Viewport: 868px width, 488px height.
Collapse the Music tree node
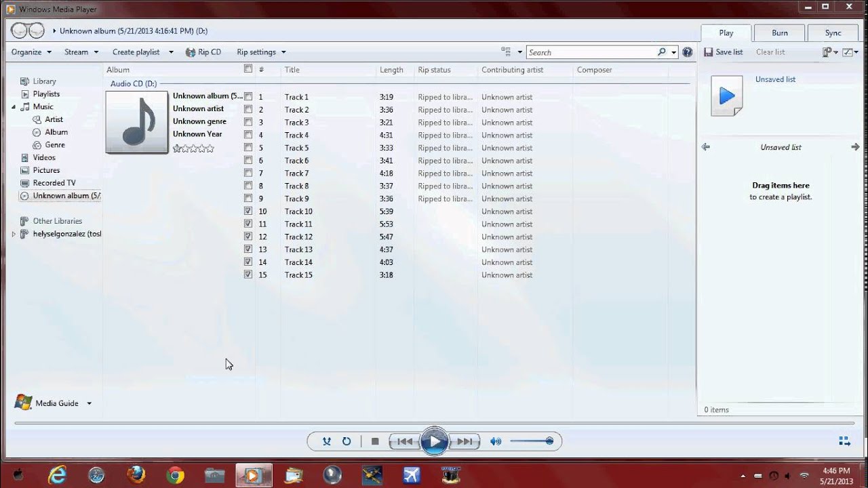pyautogui.click(x=14, y=107)
